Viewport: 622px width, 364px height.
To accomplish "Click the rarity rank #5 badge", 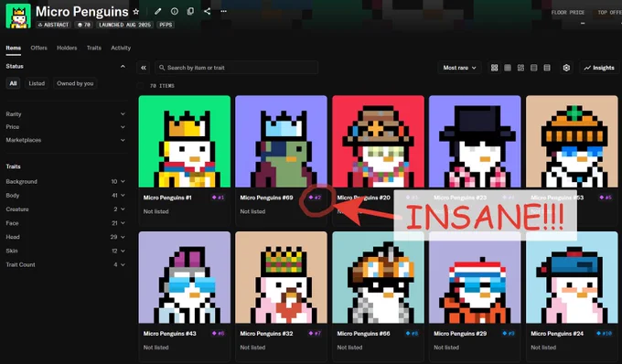I will point(606,198).
